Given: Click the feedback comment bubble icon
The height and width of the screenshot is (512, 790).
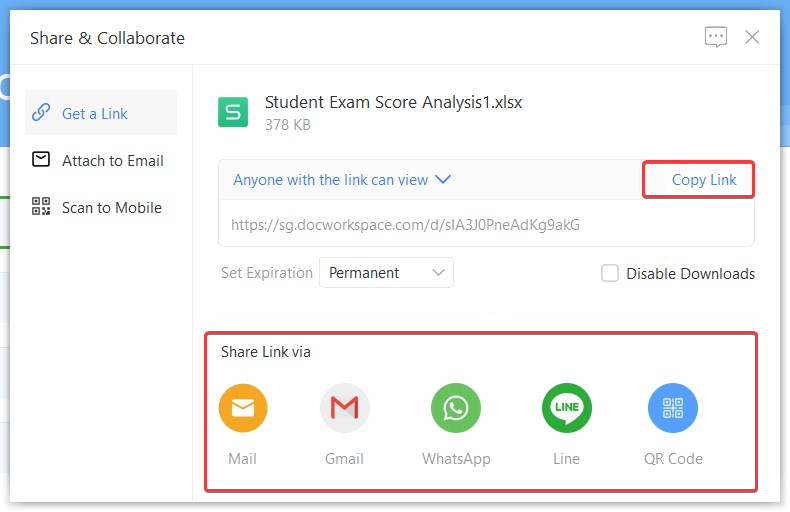Looking at the screenshot, I should pyautogui.click(x=715, y=37).
